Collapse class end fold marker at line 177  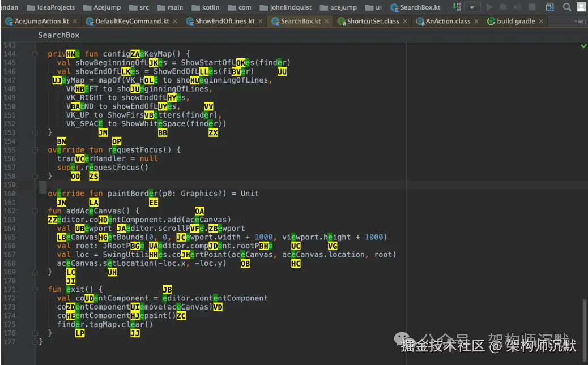(35, 342)
